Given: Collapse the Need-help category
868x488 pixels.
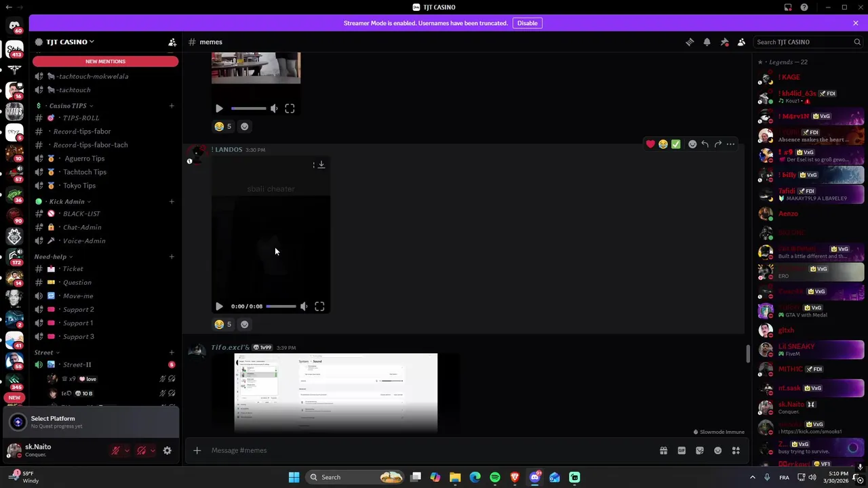Looking at the screenshot, I should click(x=54, y=257).
